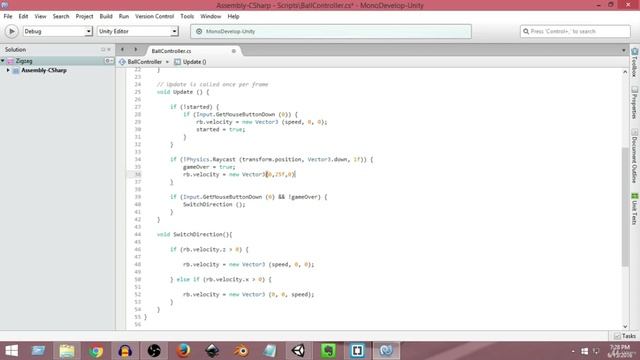Screen dimensions: 640x360
Task: Click the Run/Play button in toolbar
Action: point(11,31)
